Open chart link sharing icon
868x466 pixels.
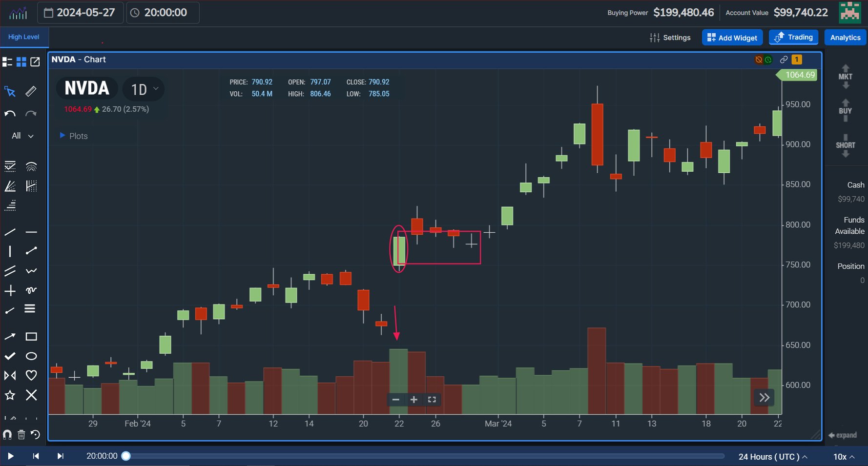pos(784,59)
